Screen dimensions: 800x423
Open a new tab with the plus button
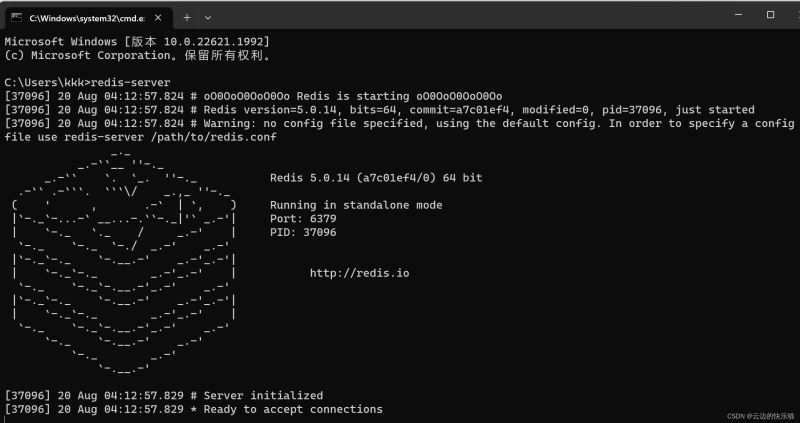tap(187, 17)
